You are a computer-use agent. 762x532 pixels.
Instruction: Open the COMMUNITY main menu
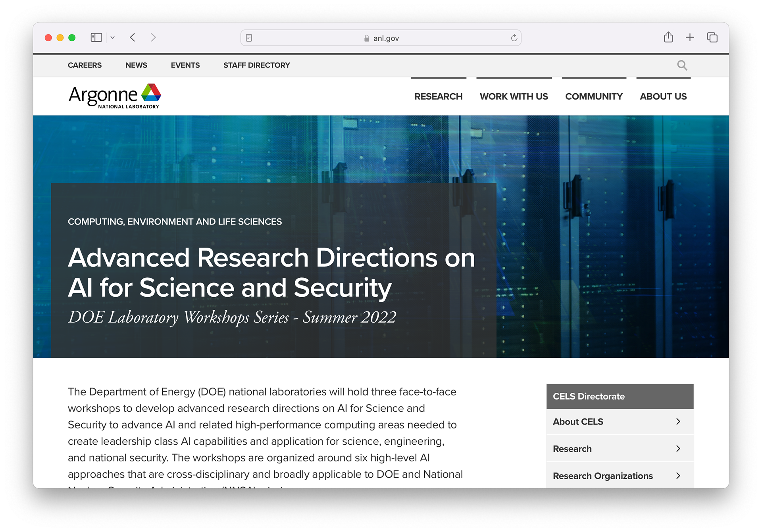(x=594, y=96)
